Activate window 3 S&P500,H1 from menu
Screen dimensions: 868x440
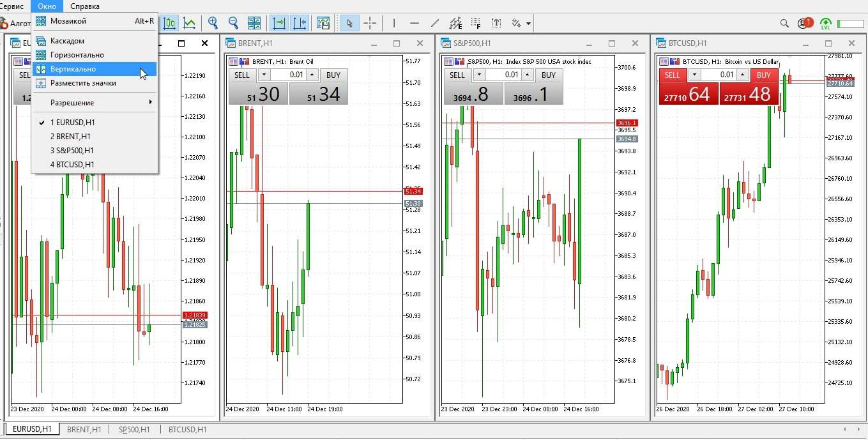click(95, 151)
